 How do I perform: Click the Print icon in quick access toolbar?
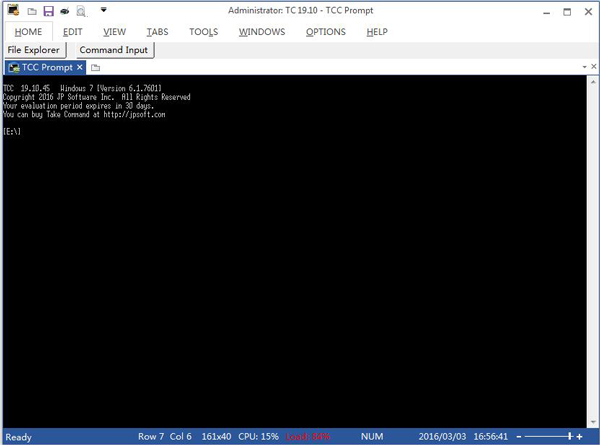pos(64,12)
